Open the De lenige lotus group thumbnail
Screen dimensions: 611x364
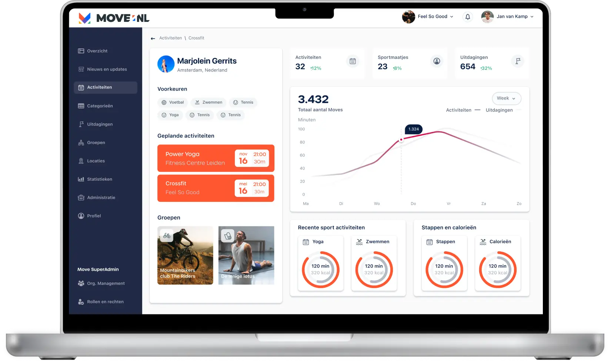coord(246,255)
